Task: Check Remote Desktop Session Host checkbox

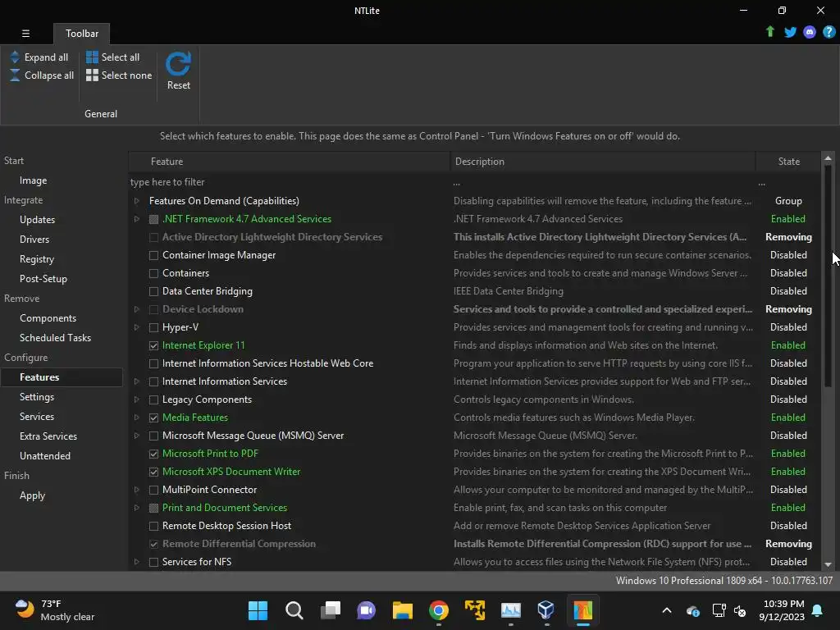Action: click(x=153, y=526)
